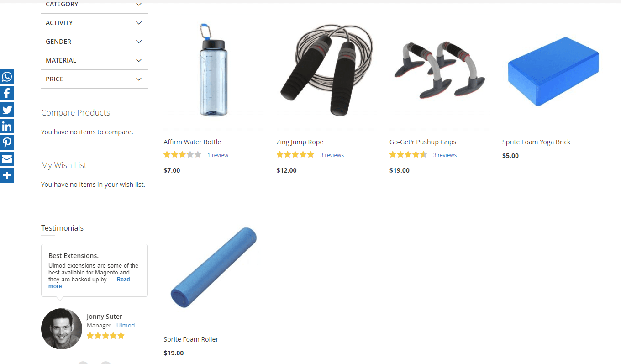
Task: Share page via WhatsApp icon
Action: 7,77
